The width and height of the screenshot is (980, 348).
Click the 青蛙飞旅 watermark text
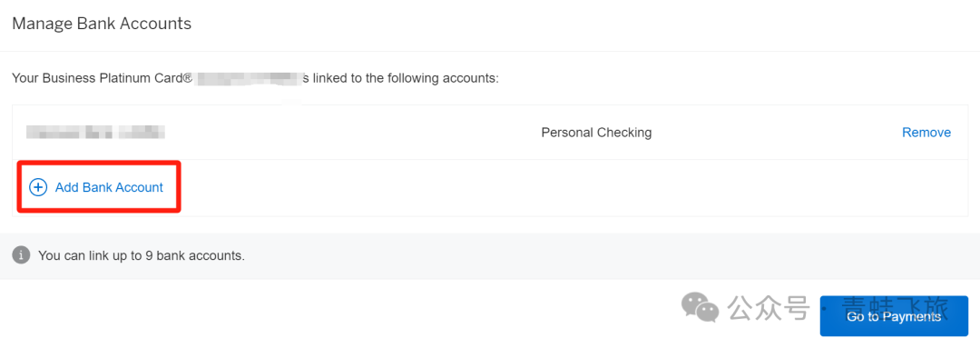click(895, 308)
